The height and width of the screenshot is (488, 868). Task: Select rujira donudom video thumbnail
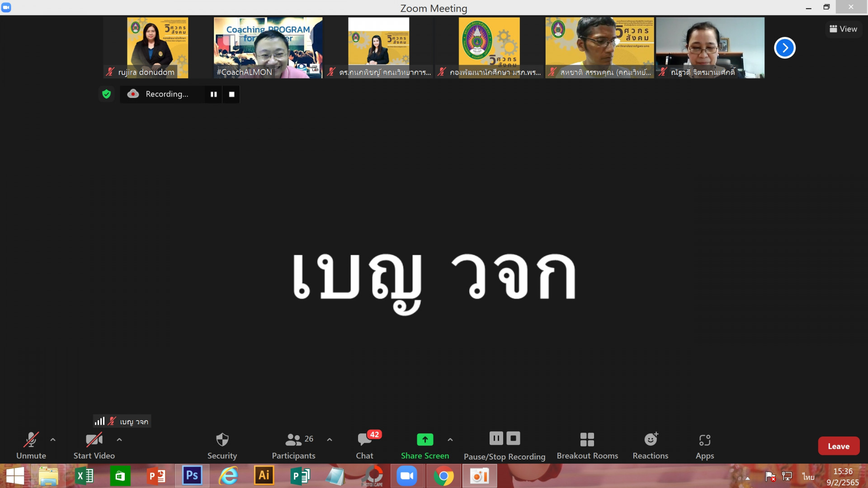point(157,48)
